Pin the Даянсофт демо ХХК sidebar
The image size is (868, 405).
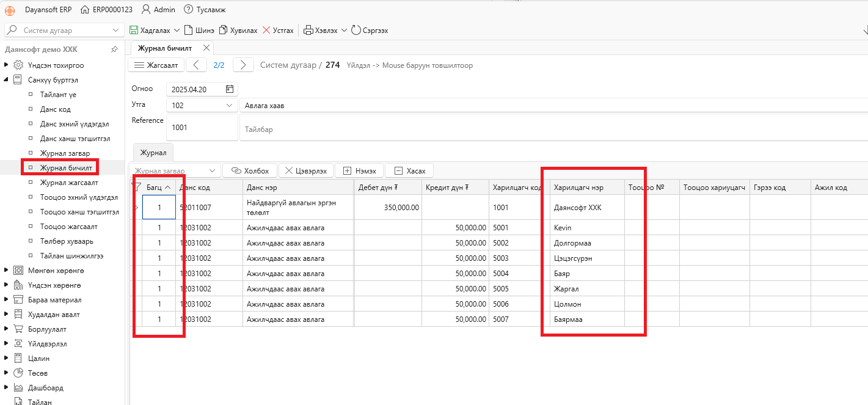pos(114,49)
